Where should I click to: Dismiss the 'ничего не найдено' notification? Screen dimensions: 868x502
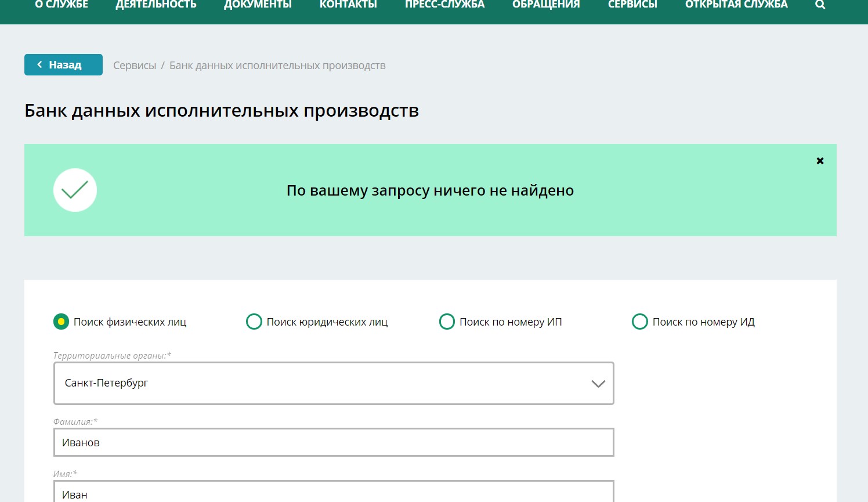pyautogui.click(x=820, y=161)
